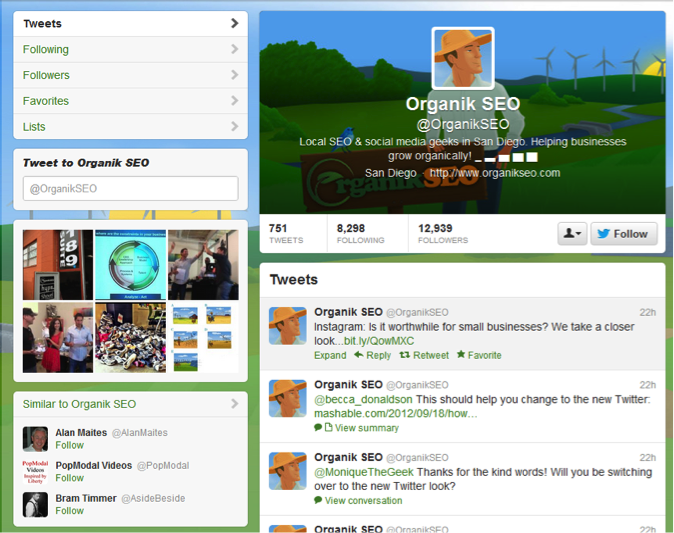
Task: Open @becca_donaldson mention
Action: click(363, 399)
